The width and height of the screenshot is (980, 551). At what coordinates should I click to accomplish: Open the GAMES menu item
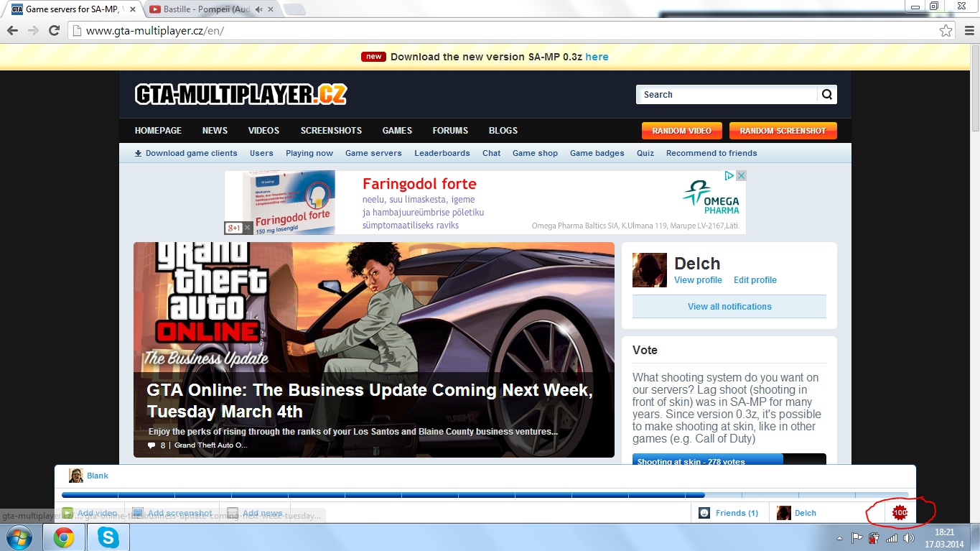(x=397, y=131)
